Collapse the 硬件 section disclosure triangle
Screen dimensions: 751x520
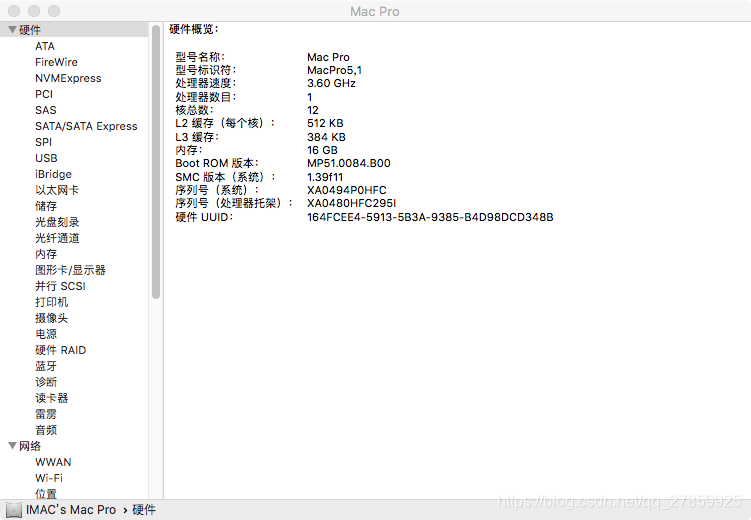coord(12,30)
